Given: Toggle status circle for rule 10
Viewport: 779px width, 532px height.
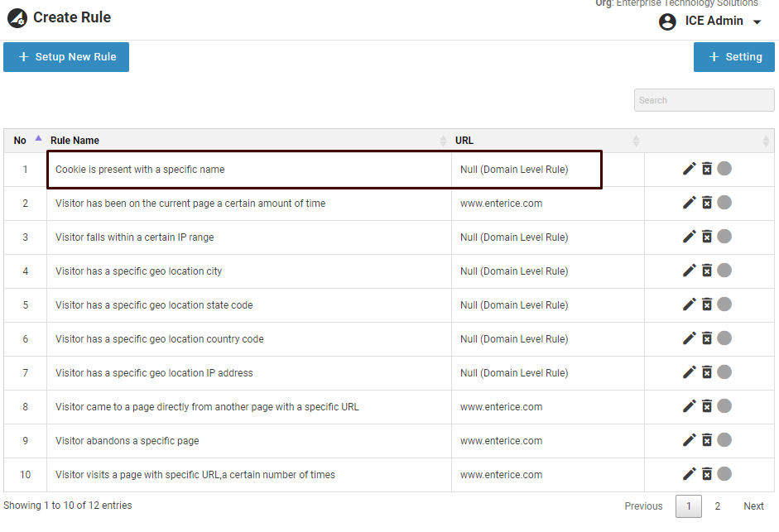Looking at the screenshot, I should coord(724,474).
